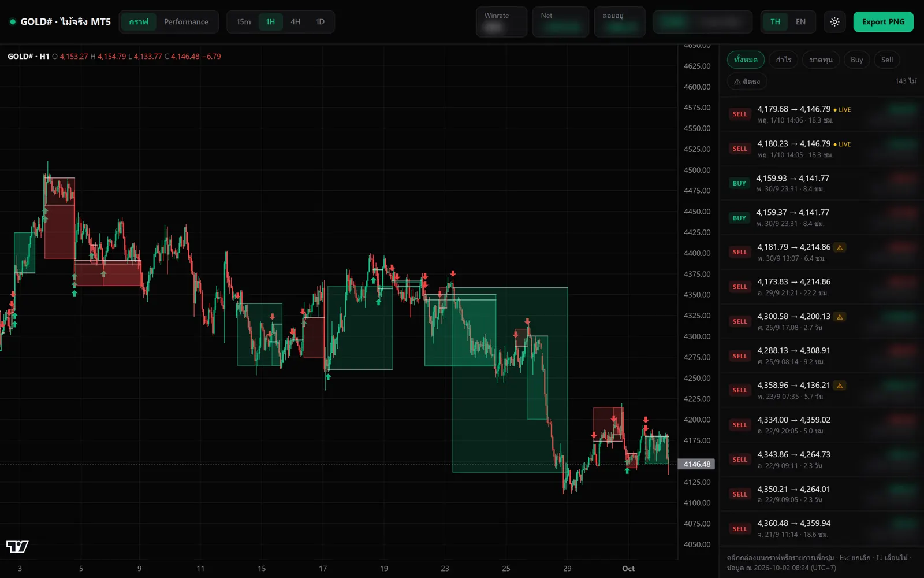924x578 pixels.
Task: Export chart with Export PNG button
Action: coord(883,22)
